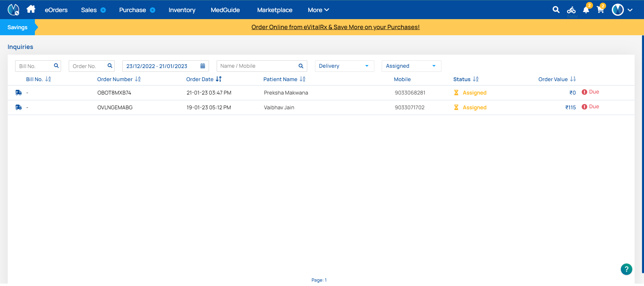Sort by Patient Name column icon
The height and width of the screenshot is (286, 644).
click(303, 79)
